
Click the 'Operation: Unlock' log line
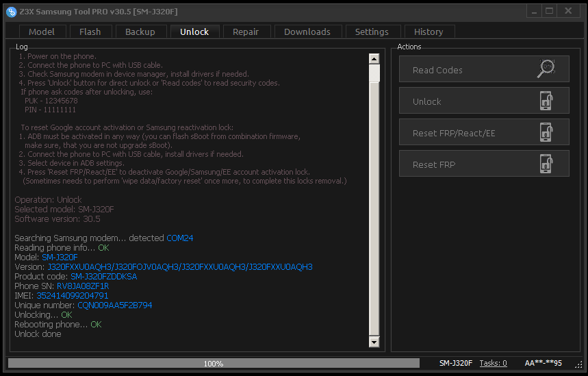[x=48, y=199]
